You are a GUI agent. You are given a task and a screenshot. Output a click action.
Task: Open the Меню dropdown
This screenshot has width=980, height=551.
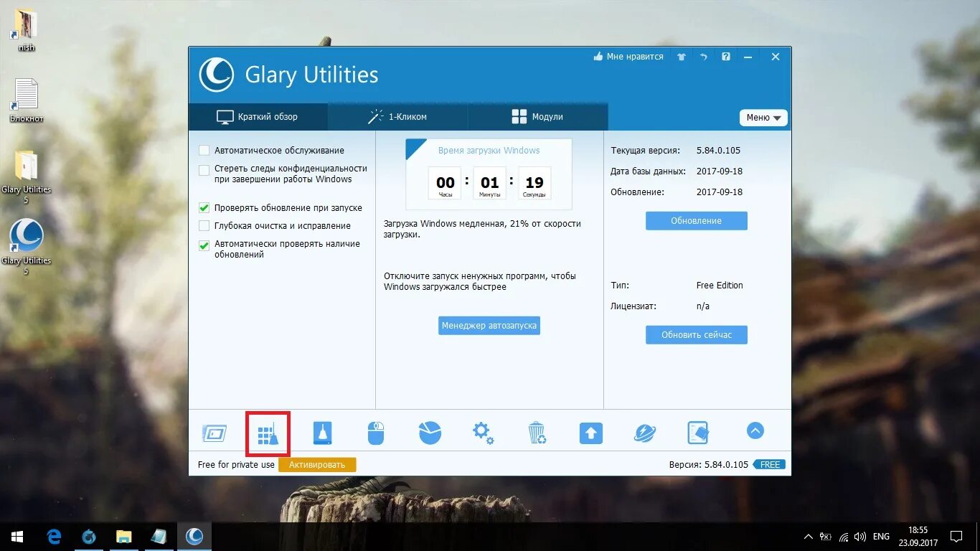763,118
